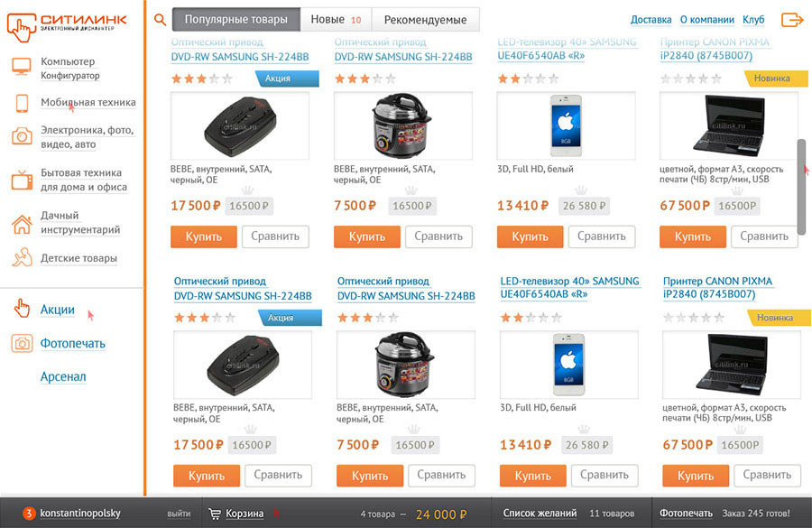Image resolution: width=812 pixels, height=528 pixels.
Task: Click the orange logout arrow icon
Action: [x=791, y=20]
